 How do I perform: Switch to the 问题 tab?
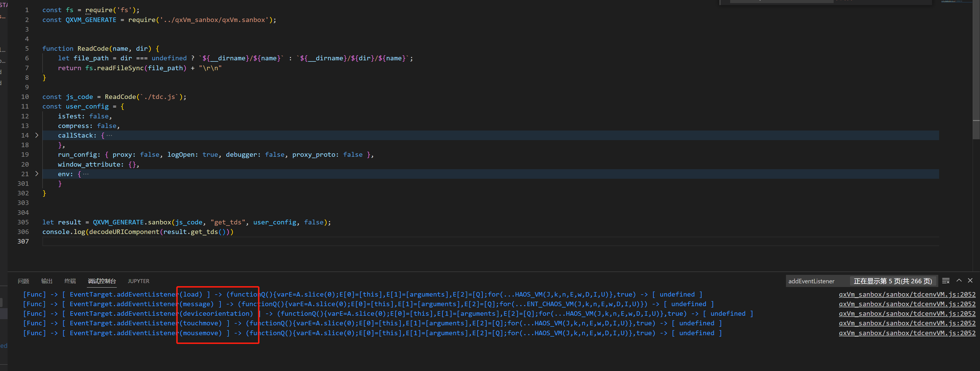(x=24, y=281)
